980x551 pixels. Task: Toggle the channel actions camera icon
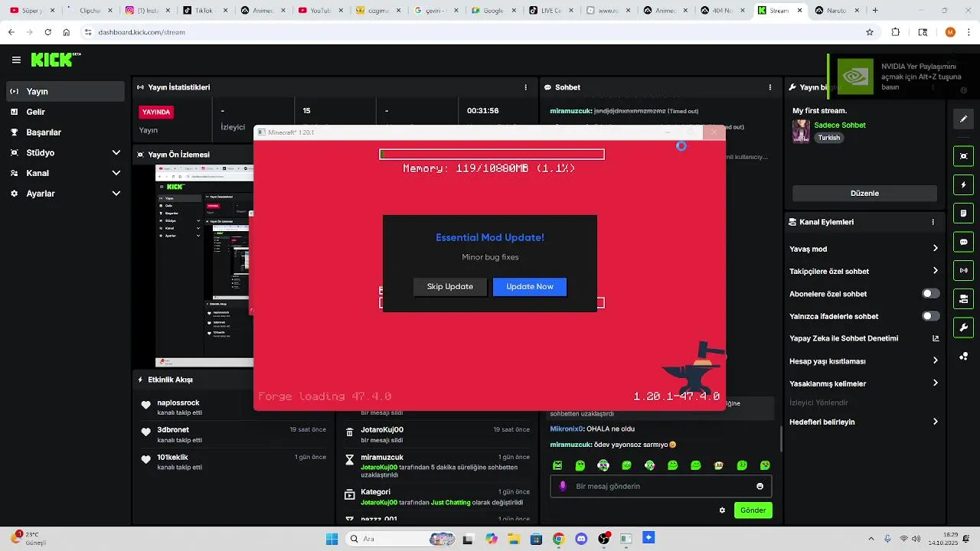click(x=963, y=298)
